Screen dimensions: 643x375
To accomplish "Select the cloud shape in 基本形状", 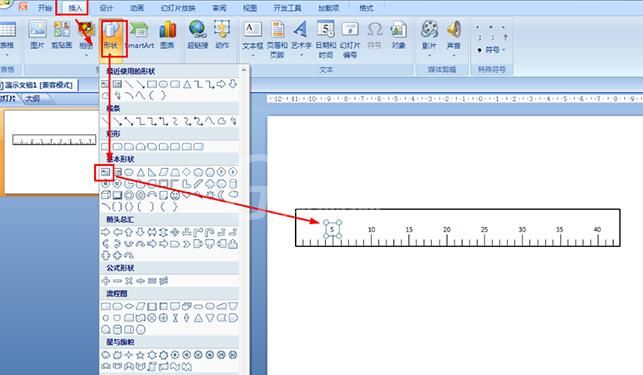I will tap(233, 195).
